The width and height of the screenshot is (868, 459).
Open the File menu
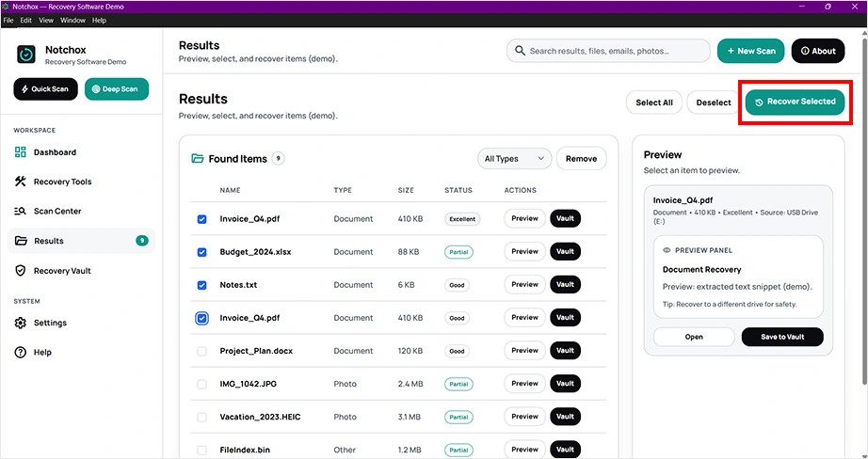click(x=8, y=21)
